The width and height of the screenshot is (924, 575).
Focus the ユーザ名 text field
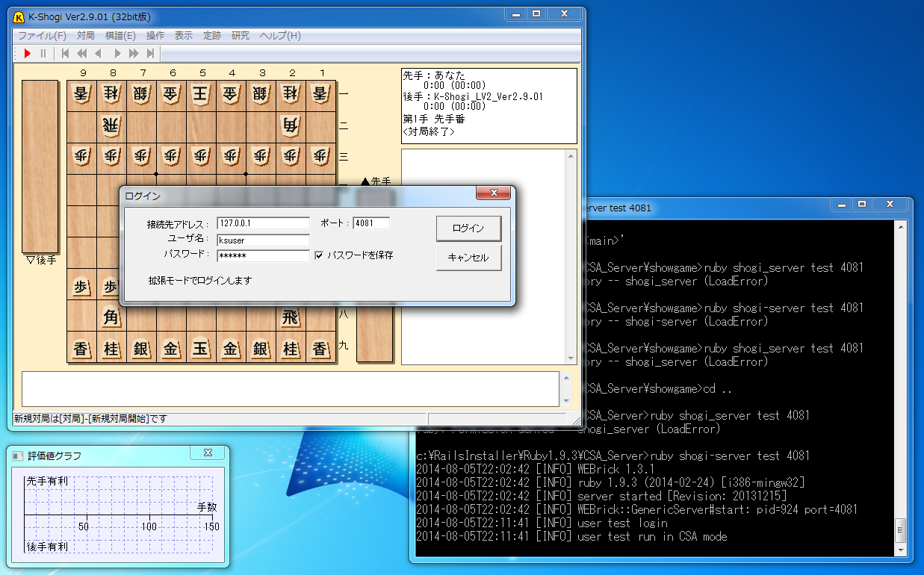[x=263, y=240]
